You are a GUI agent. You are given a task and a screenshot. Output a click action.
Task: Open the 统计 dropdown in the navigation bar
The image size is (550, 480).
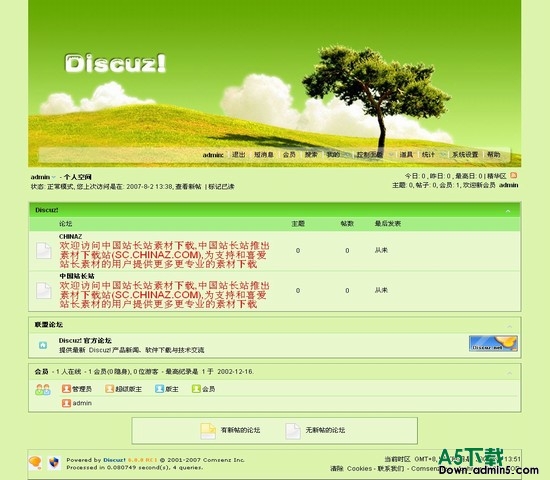tap(442, 155)
